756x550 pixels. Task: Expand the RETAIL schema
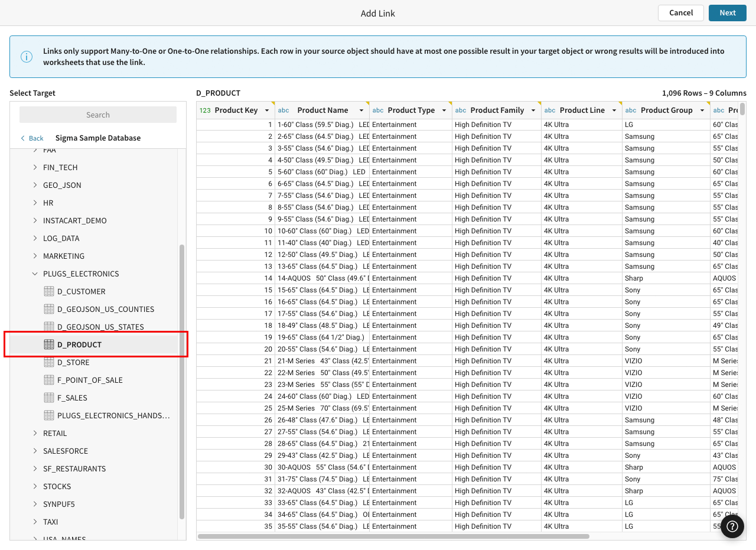(35, 433)
